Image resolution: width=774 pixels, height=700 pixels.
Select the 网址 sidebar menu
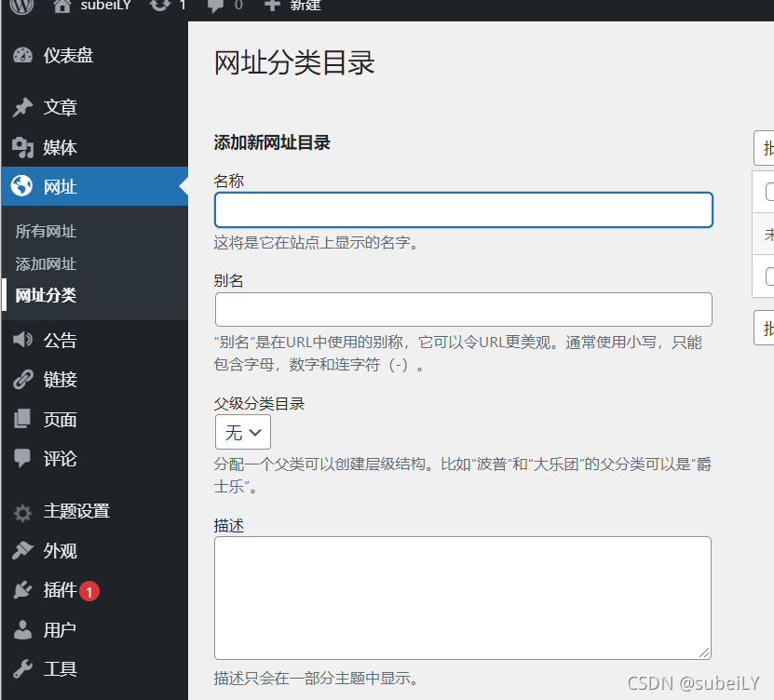pyautogui.click(x=94, y=186)
